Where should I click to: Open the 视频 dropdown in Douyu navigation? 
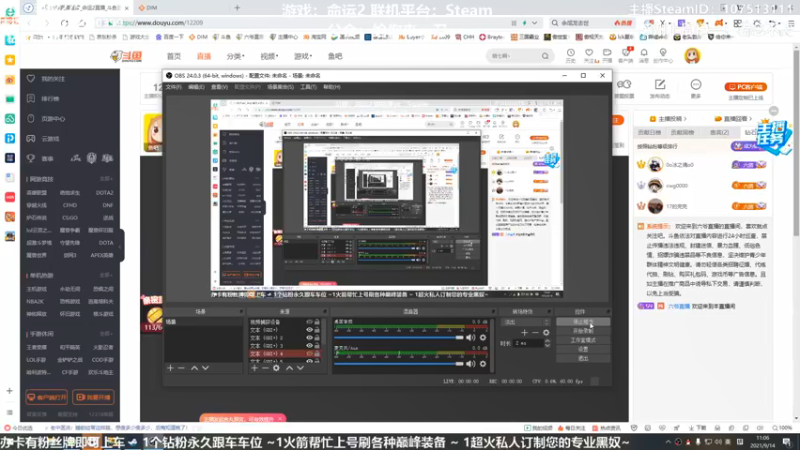[x=269, y=56]
